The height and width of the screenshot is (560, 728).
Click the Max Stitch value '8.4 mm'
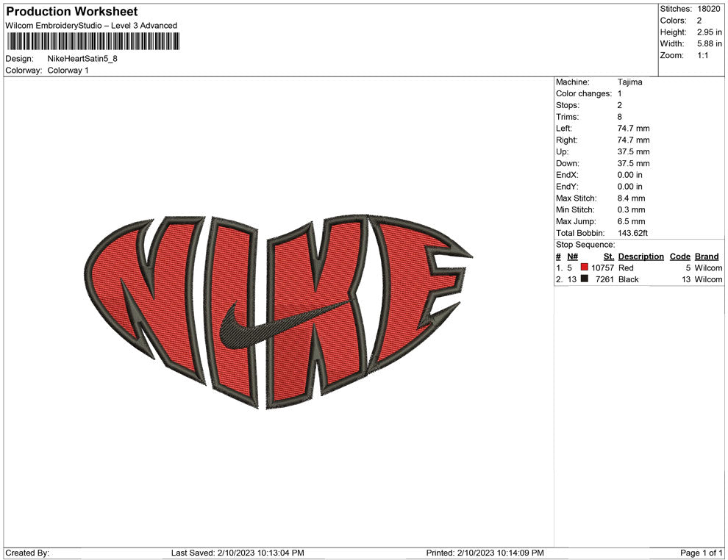pyautogui.click(x=631, y=198)
